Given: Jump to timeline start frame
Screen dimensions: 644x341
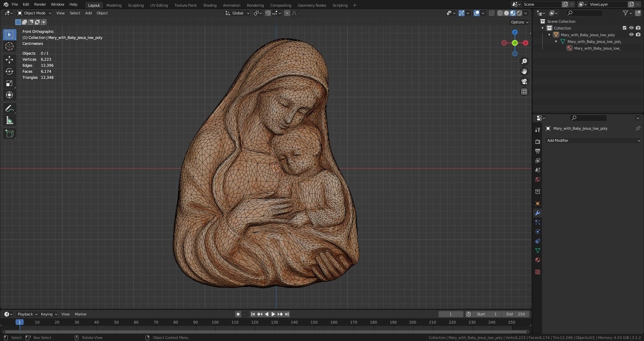Looking at the screenshot, I should click(x=253, y=314).
